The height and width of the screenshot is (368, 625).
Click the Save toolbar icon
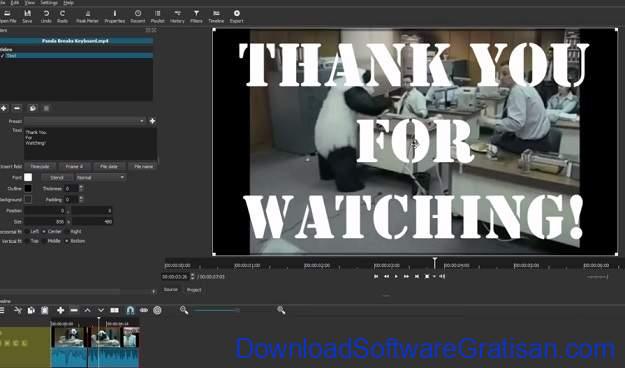click(x=27, y=16)
